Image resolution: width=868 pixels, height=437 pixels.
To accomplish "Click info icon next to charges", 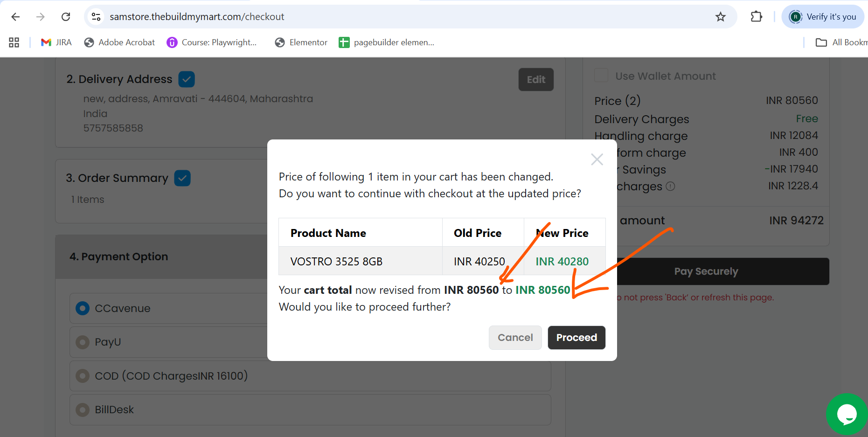I will pos(670,187).
